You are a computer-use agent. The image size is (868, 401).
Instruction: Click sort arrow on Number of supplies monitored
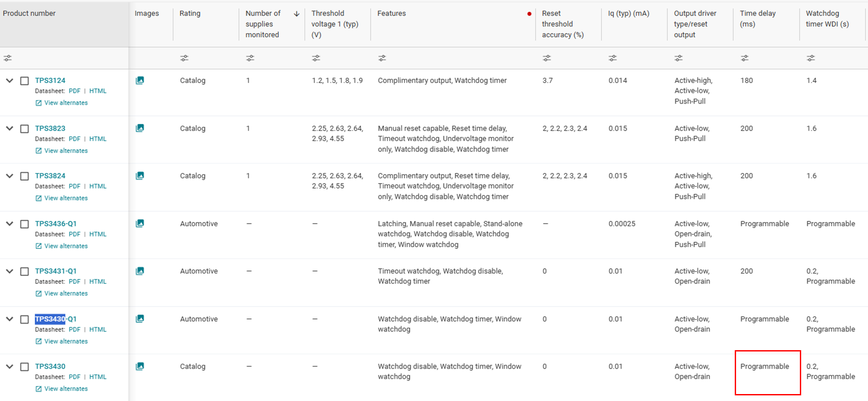(297, 14)
